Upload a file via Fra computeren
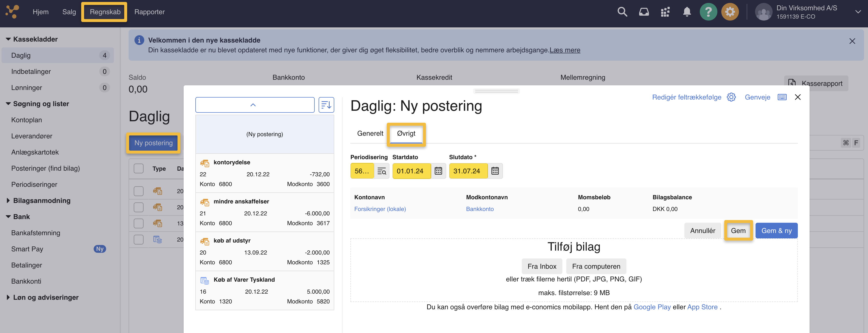This screenshot has width=868, height=333. (x=596, y=266)
